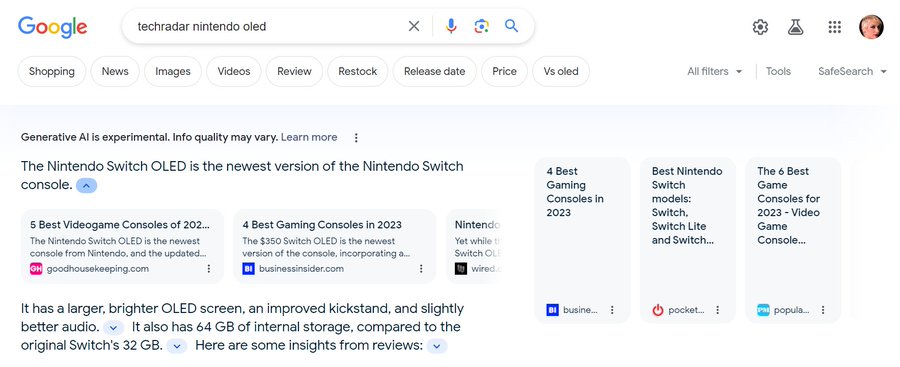Open three-dot menu on goodhousekeeping.com card

point(209,269)
